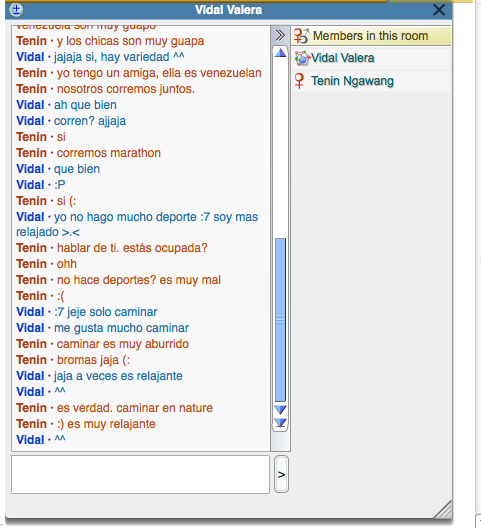Click the message input text box
Image resolution: width=481 pixels, height=528 pixels.
coord(140,474)
